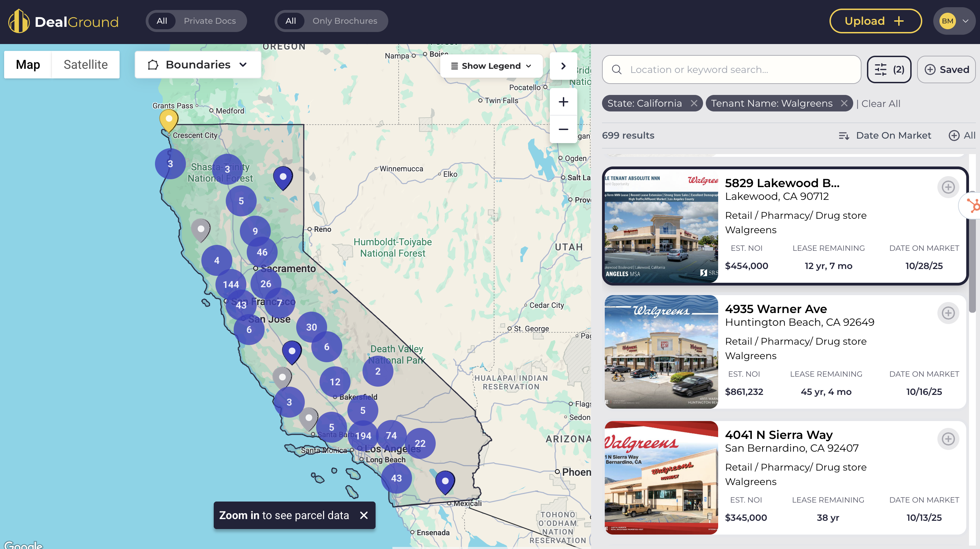Click the Upload button

pyautogui.click(x=875, y=21)
